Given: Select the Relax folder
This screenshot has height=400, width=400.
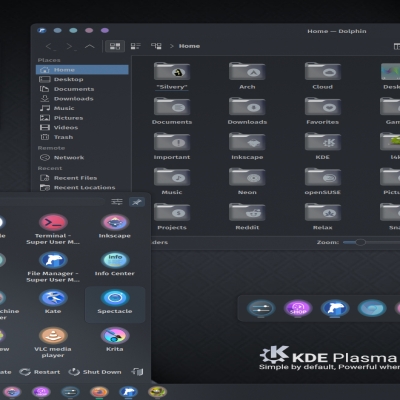Looking at the screenshot, I should click(x=323, y=217).
